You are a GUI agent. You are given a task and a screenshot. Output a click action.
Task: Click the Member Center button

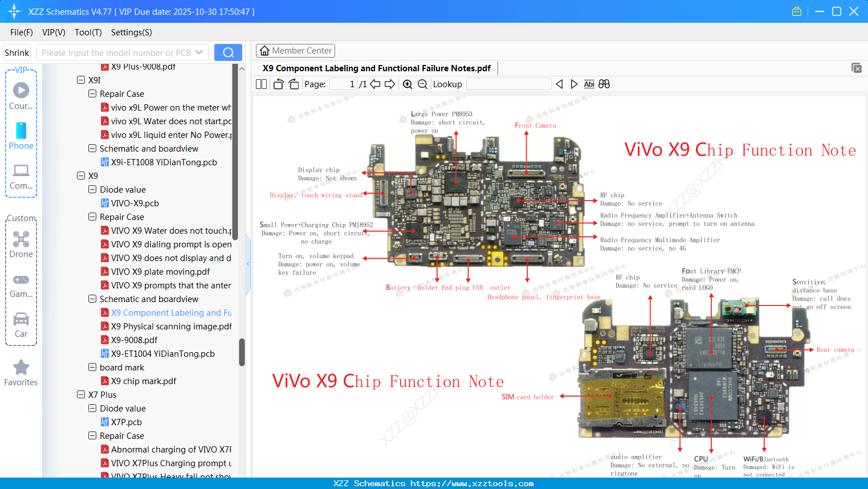(295, 50)
